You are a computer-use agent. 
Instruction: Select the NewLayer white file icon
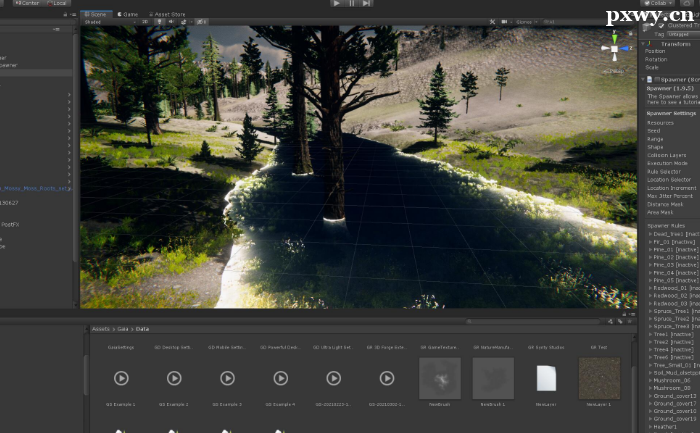tap(546, 378)
